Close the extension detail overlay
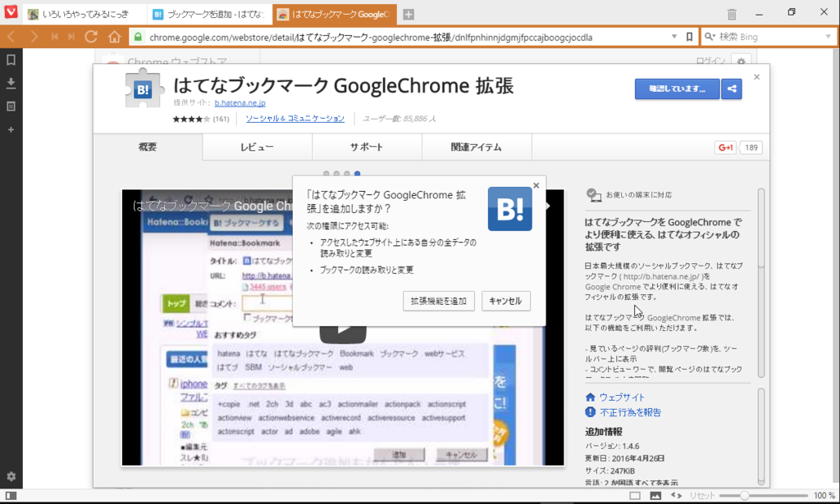840x504 pixels. point(756,77)
